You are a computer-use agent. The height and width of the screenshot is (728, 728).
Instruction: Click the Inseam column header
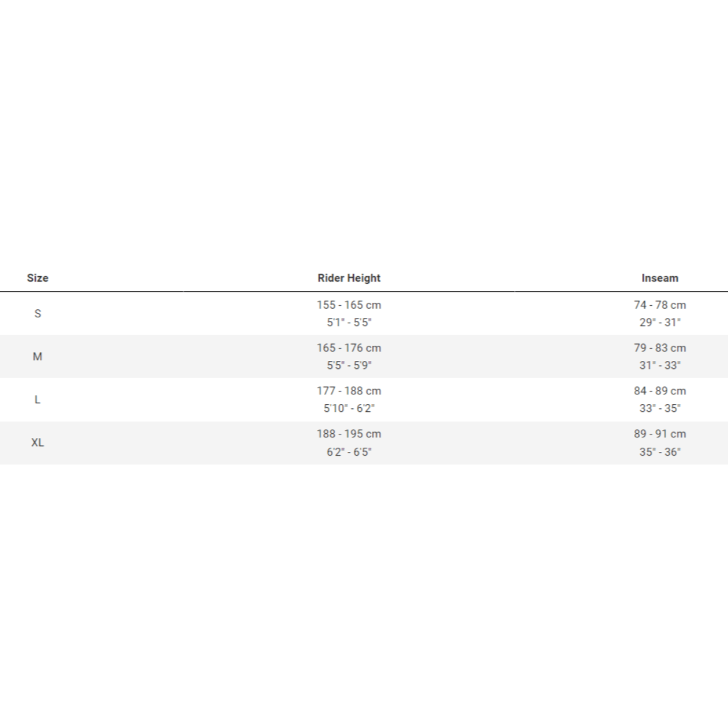pyautogui.click(x=660, y=278)
